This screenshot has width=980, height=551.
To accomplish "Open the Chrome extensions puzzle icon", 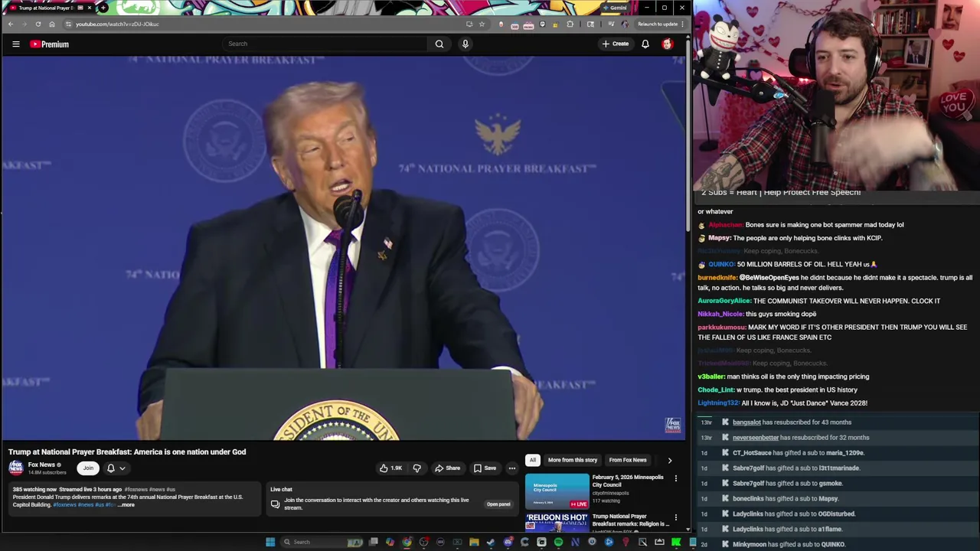I will (x=570, y=24).
